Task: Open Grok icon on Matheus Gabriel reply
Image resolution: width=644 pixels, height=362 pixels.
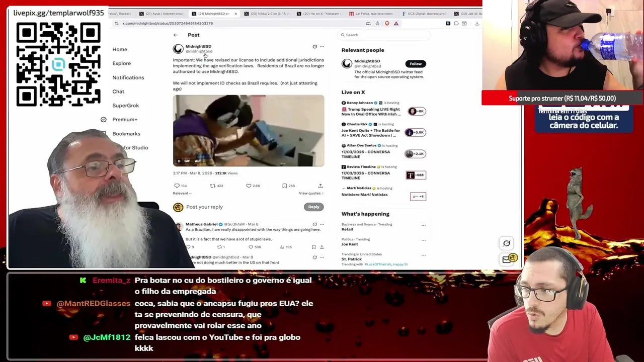Action: click(314, 224)
